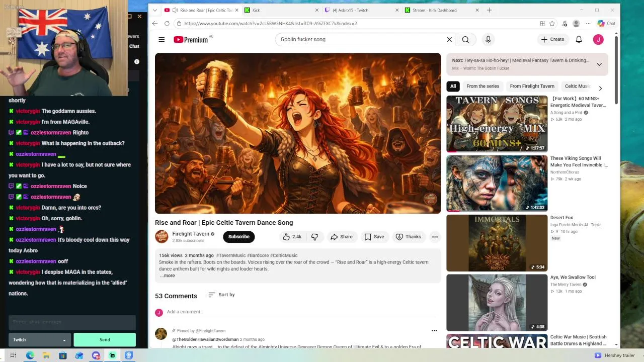Viewport: 644px width, 362px height.
Task: Play Aye, We Swallow Too! thumbnail
Action: click(497, 303)
